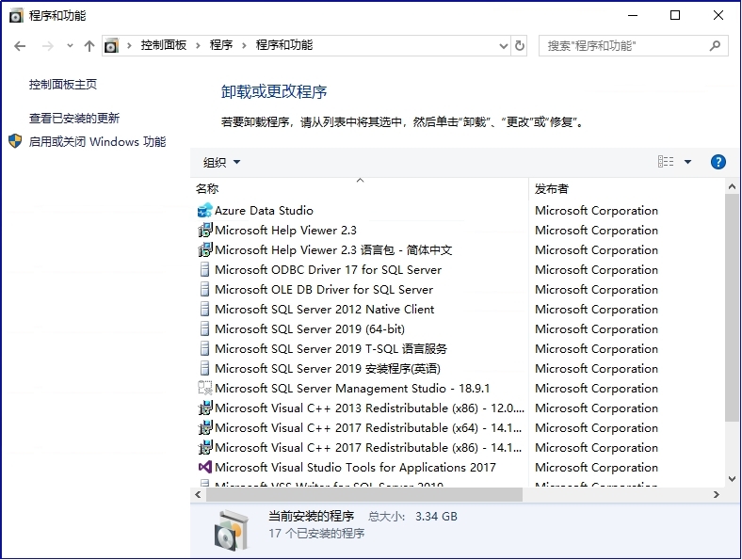Screen dimensions: 742x560
Task: Click the Azure Data Studio icon
Action: [205, 211]
